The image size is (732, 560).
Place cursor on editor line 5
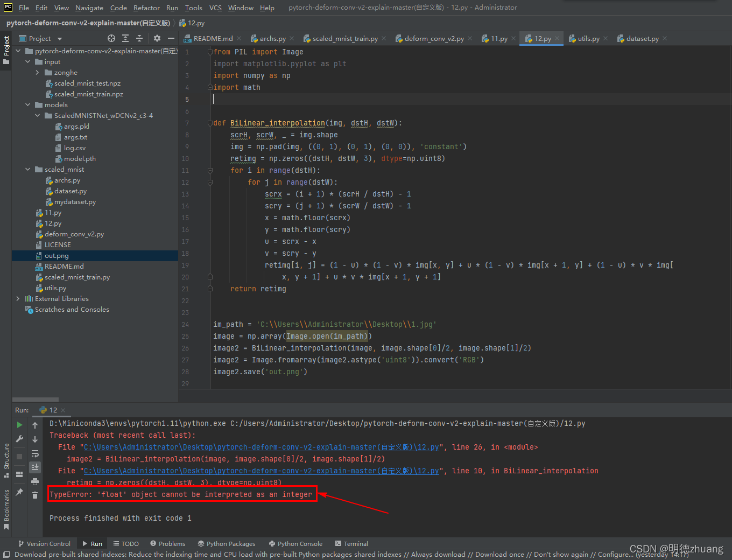(468, 99)
